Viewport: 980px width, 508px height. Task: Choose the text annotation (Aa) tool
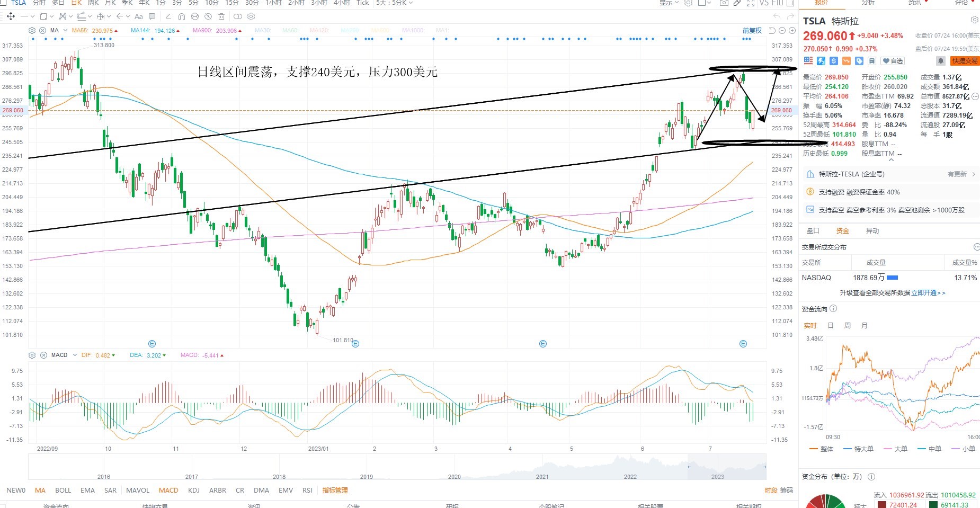(x=139, y=16)
